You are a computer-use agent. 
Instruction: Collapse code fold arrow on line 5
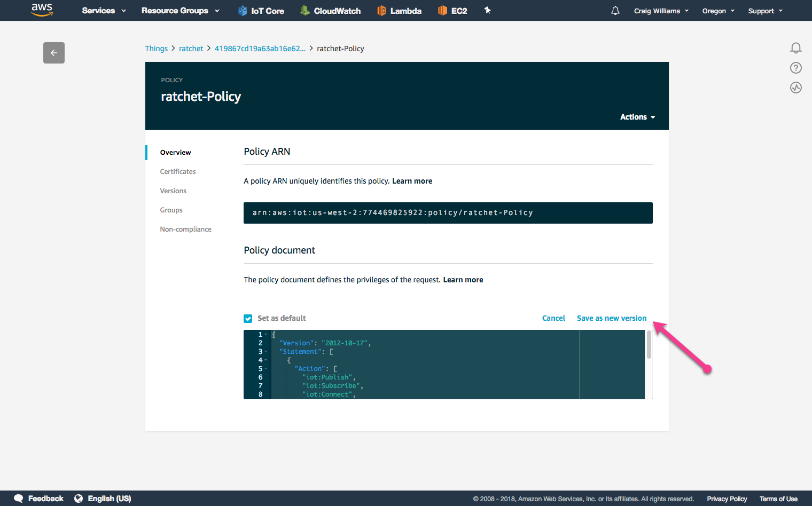(266, 369)
